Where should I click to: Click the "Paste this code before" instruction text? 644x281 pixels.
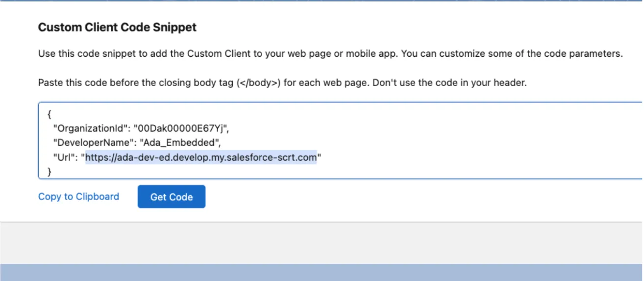coord(282,83)
